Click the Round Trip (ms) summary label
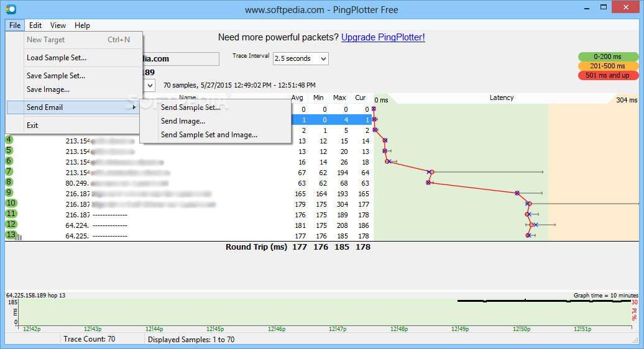 pos(256,247)
